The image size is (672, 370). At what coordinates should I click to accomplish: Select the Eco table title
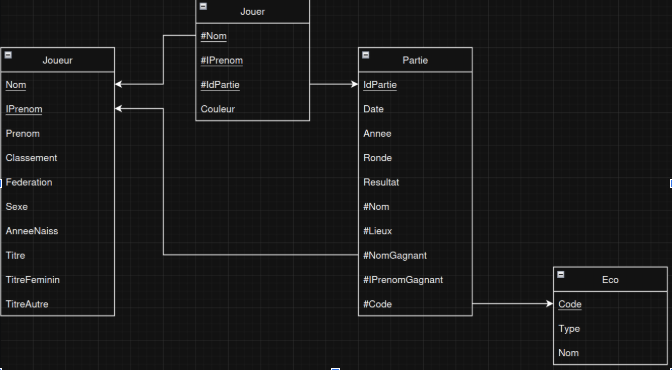(x=610, y=280)
